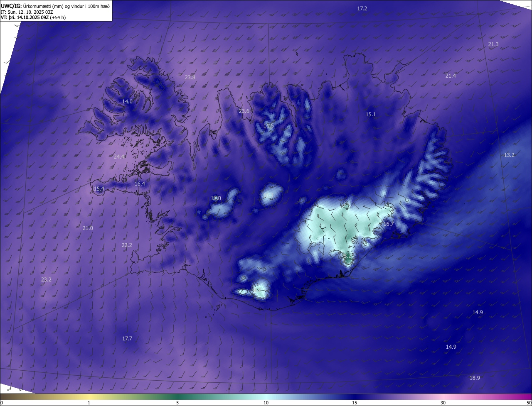
Task: Click the 24.4 value label
Action: 119,157
